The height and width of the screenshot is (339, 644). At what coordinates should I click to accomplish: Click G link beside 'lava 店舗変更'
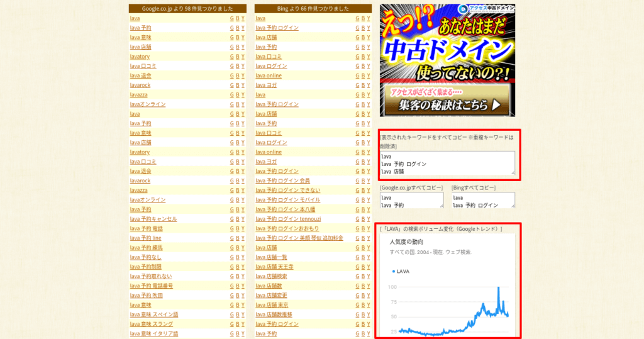coord(357,296)
